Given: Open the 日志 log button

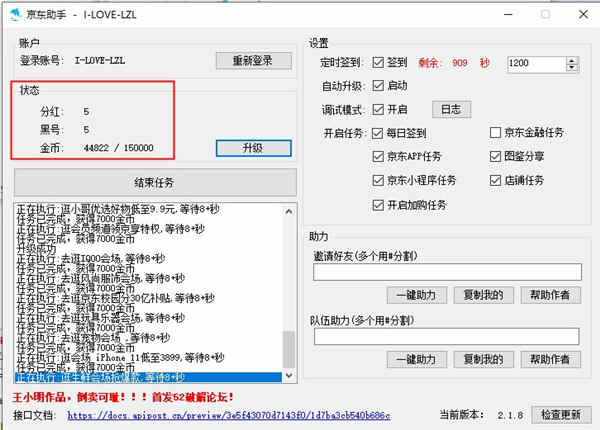Looking at the screenshot, I should tap(452, 110).
